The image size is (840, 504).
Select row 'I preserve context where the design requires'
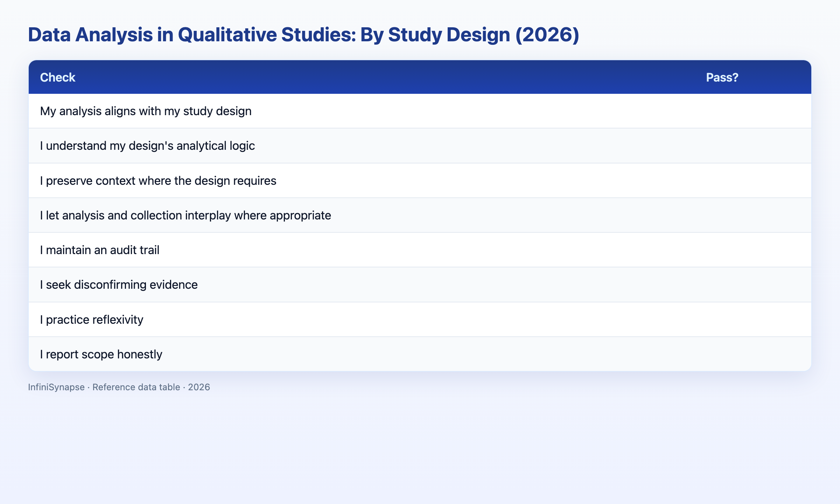click(x=420, y=181)
